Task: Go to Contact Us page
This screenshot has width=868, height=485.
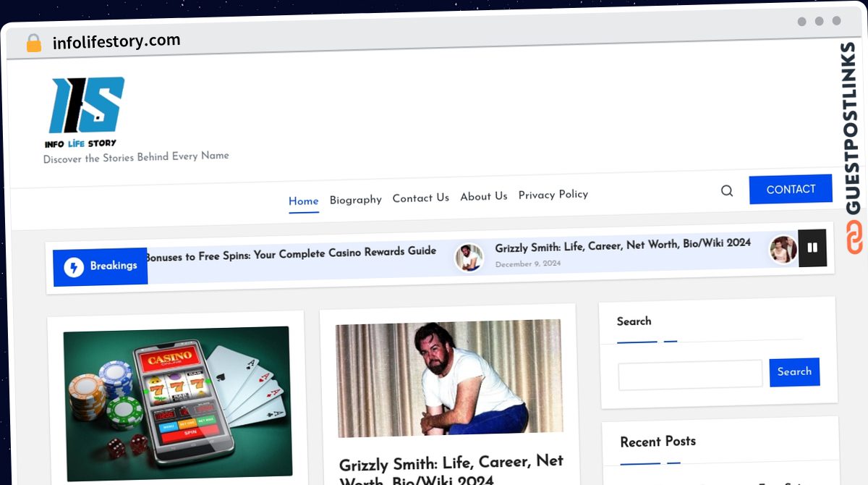Action: 421,198
